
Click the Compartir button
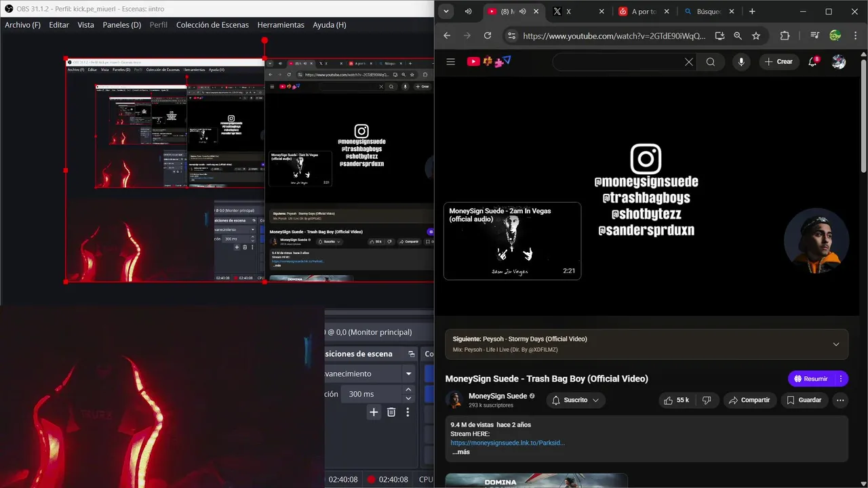(x=749, y=400)
